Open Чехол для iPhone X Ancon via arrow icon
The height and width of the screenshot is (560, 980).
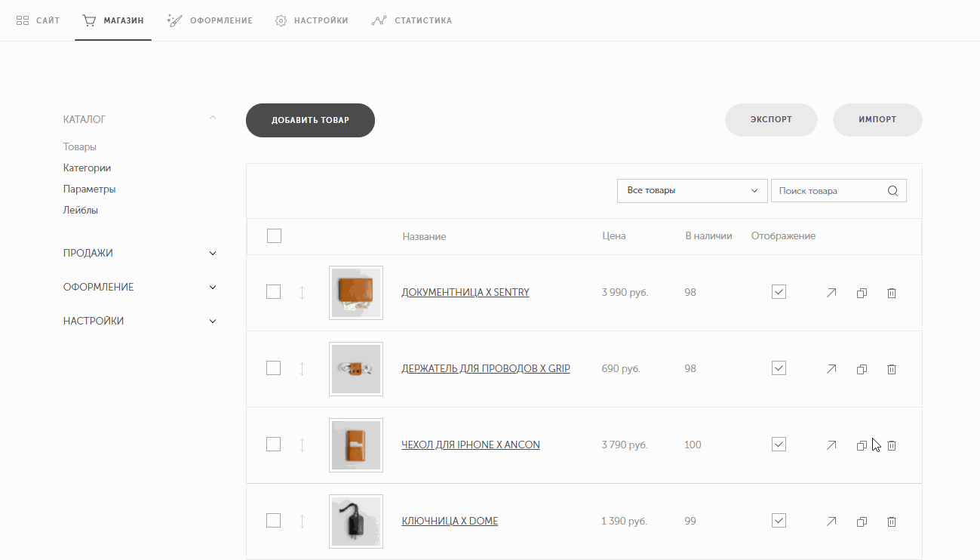click(x=831, y=445)
